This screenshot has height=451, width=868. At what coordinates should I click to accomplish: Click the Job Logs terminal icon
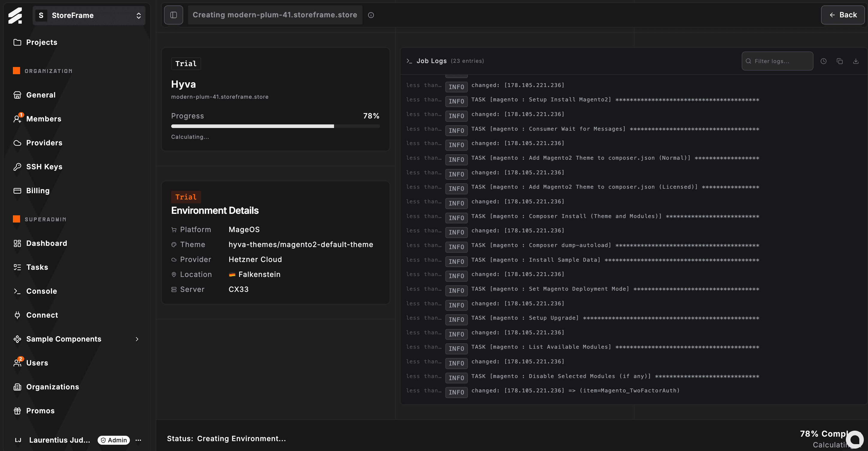coord(409,61)
